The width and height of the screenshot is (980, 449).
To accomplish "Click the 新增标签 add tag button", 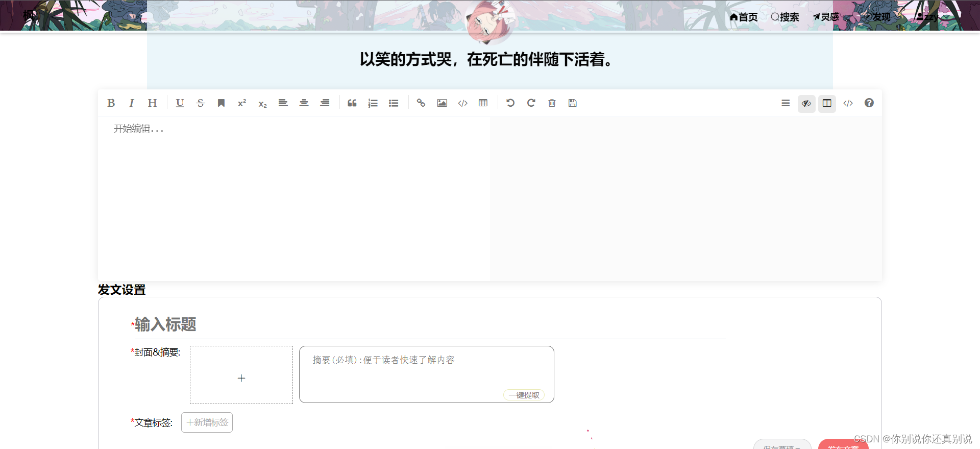I will (207, 422).
